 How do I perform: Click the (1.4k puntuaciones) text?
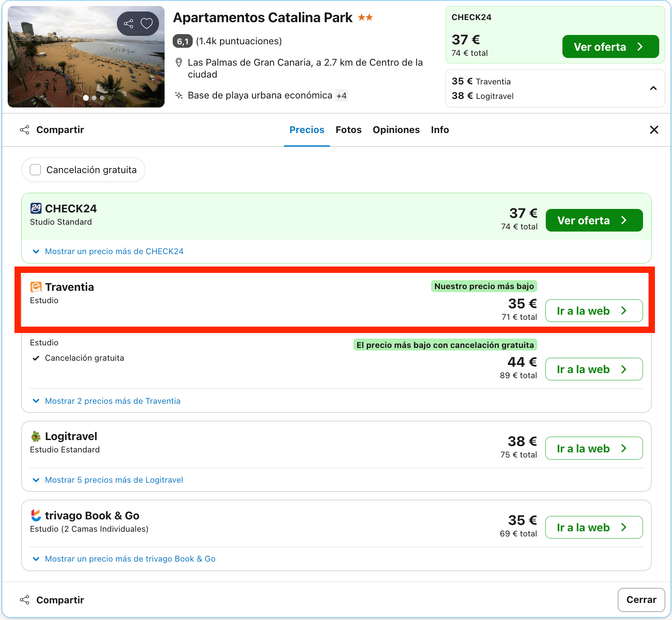(239, 41)
